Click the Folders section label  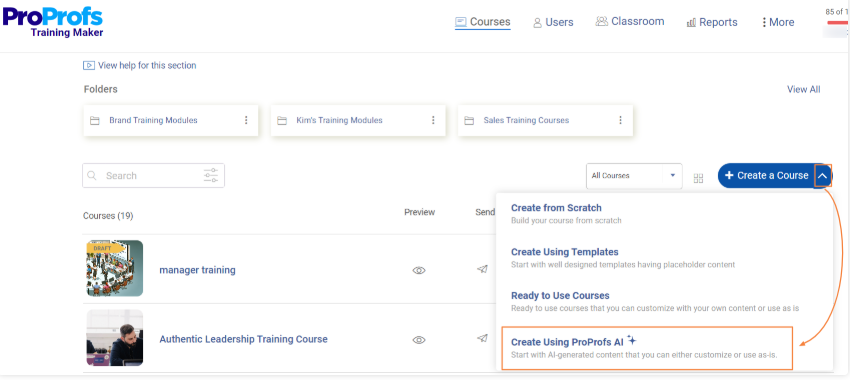100,89
